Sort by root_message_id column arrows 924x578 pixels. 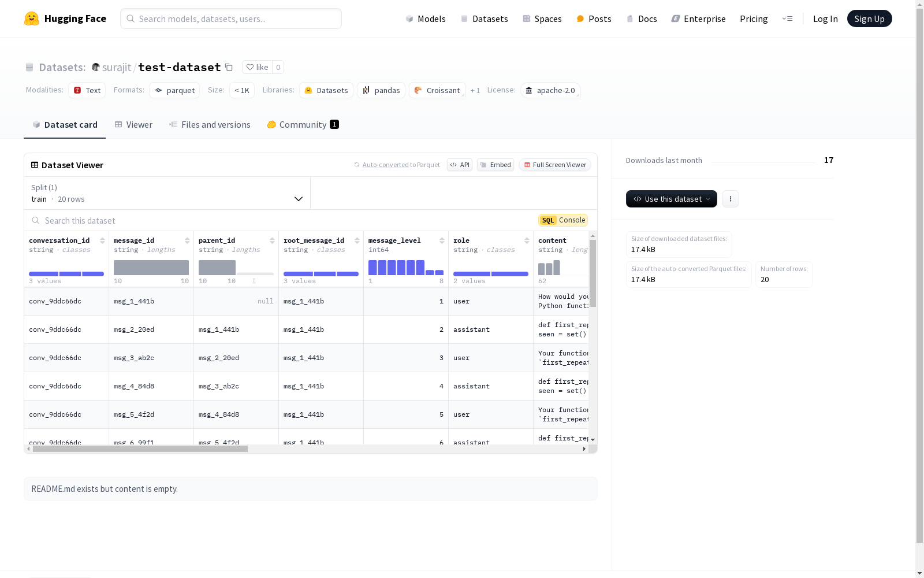(x=357, y=240)
